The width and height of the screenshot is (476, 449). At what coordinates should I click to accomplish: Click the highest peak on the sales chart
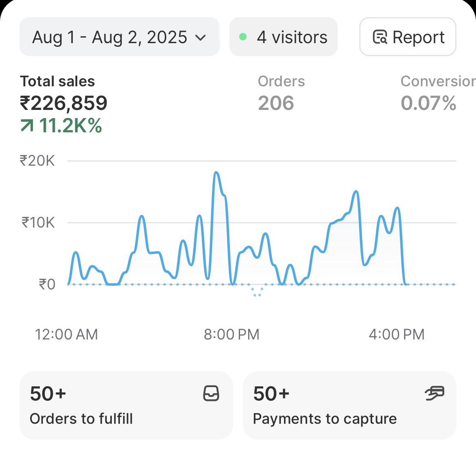point(216,173)
